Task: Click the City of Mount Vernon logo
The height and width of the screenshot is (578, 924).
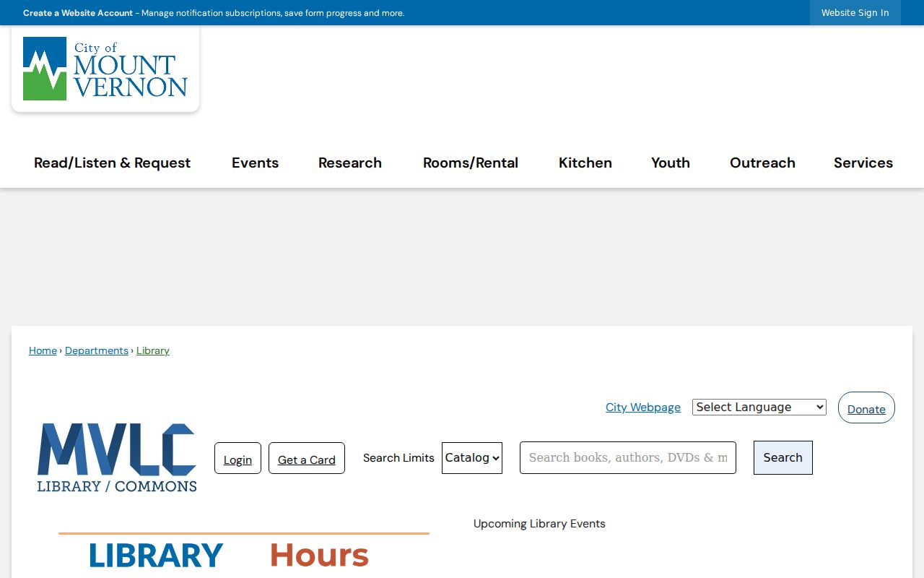Action: 105,69
